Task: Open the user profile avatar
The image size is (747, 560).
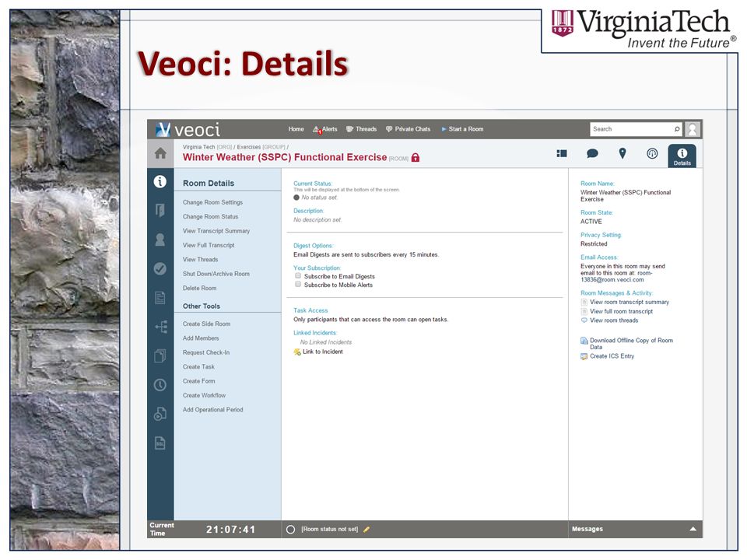Action: tap(693, 129)
